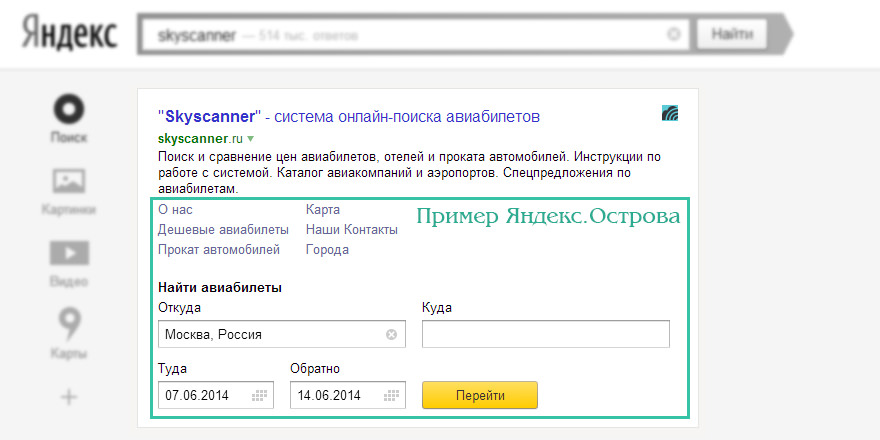Select the Обратно date 14.06.2014
This screenshot has height=440, width=880.
(329, 396)
